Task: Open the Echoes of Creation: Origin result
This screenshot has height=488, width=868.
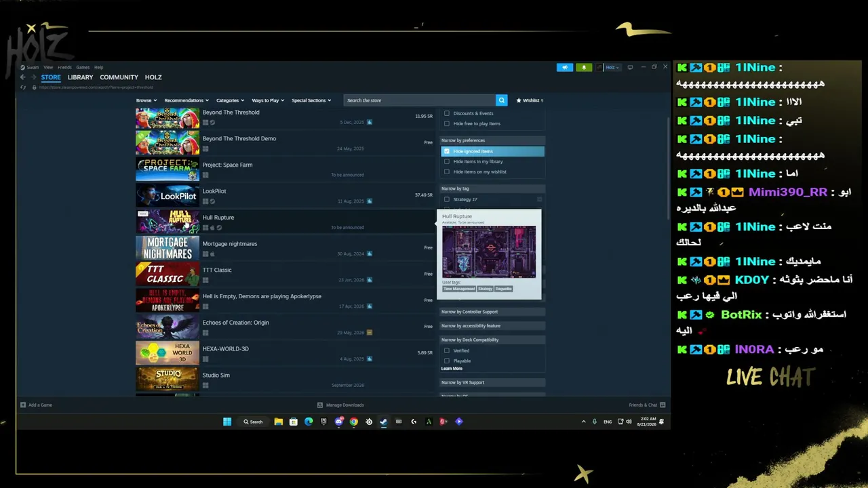Action: click(284, 327)
